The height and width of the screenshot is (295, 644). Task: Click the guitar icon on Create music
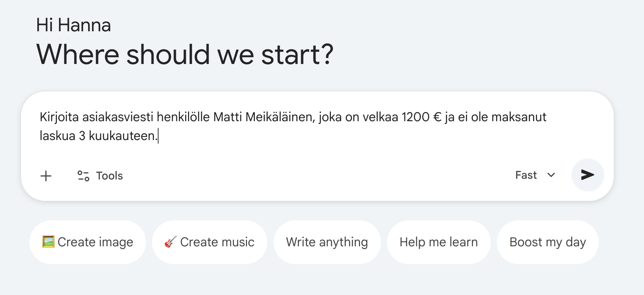pos(170,242)
